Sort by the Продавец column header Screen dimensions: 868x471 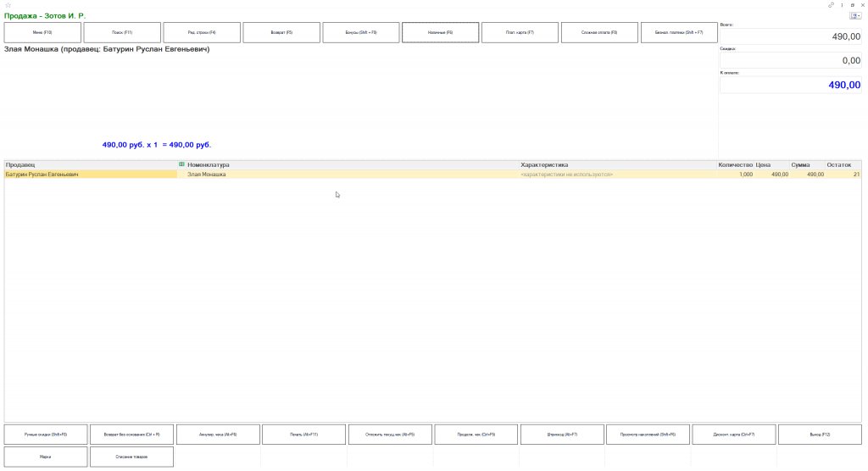click(91, 165)
